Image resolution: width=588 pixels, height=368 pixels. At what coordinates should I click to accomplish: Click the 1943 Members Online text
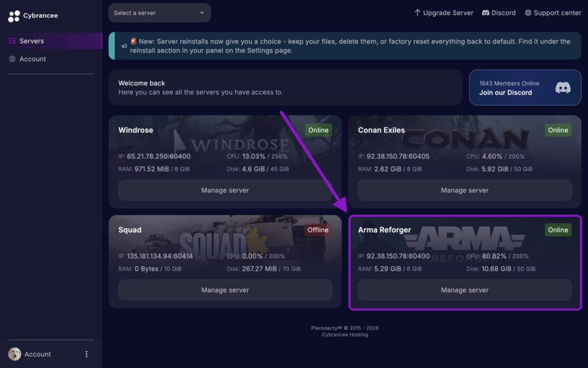click(509, 83)
